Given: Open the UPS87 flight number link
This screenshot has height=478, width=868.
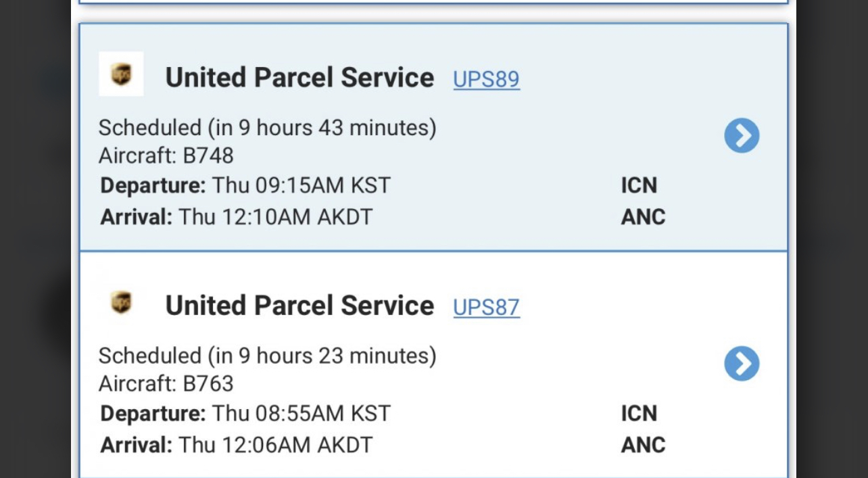Looking at the screenshot, I should tap(486, 307).
